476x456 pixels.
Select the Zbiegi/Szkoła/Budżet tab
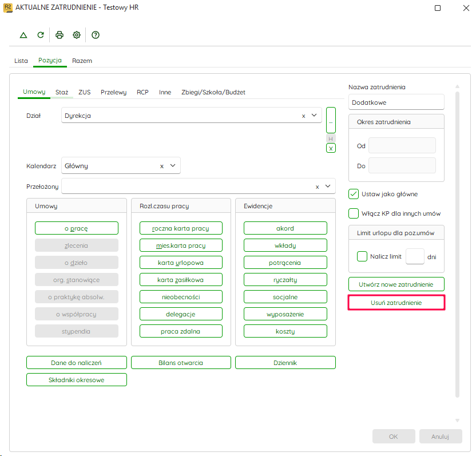tap(213, 92)
